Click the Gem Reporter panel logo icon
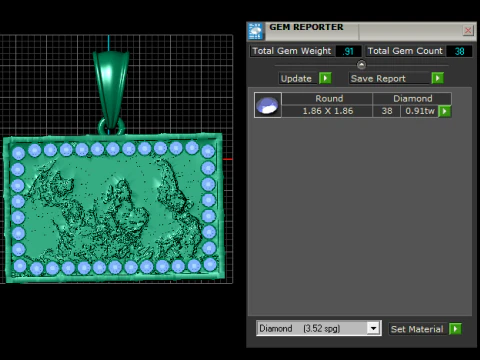The height and width of the screenshot is (360, 480). point(256,31)
